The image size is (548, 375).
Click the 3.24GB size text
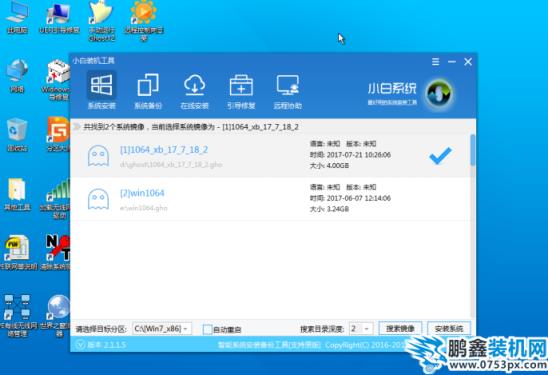coord(337,209)
